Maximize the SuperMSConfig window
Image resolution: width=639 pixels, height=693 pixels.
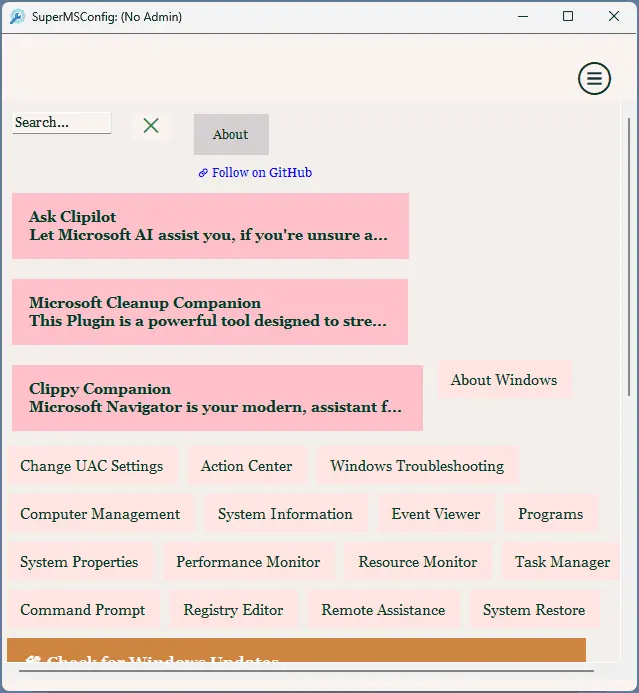[568, 17]
